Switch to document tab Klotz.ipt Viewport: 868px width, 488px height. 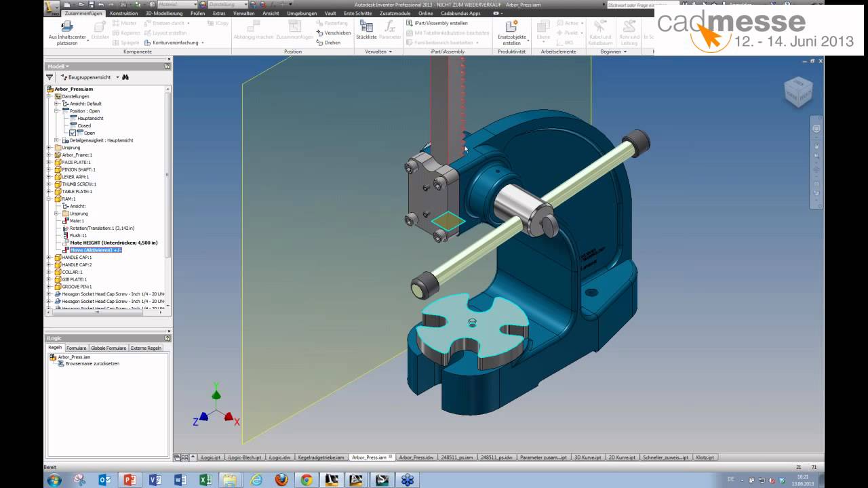tap(705, 457)
